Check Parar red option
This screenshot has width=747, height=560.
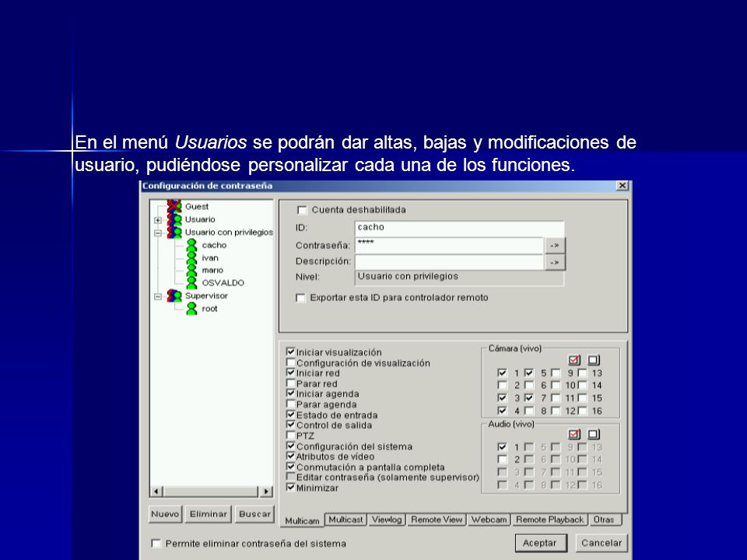pyautogui.click(x=290, y=383)
